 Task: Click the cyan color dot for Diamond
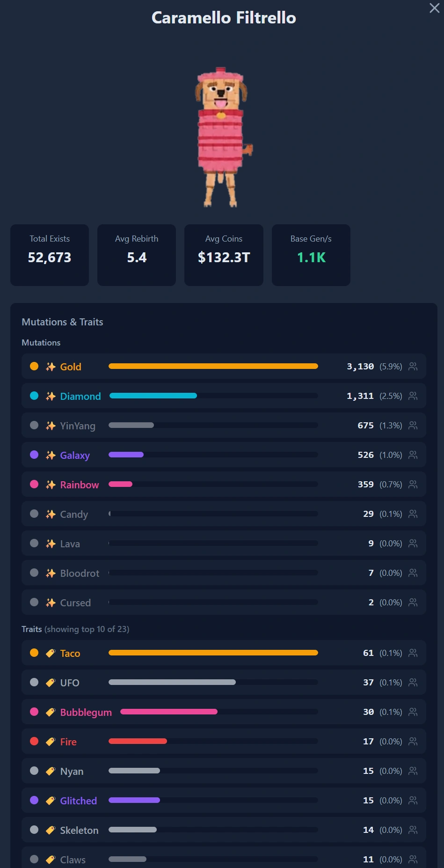(34, 396)
